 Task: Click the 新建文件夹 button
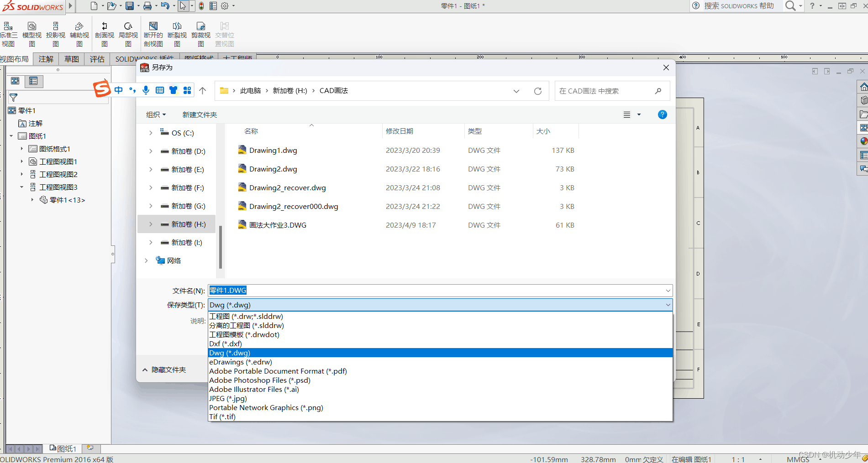pyautogui.click(x=200, y=114)
